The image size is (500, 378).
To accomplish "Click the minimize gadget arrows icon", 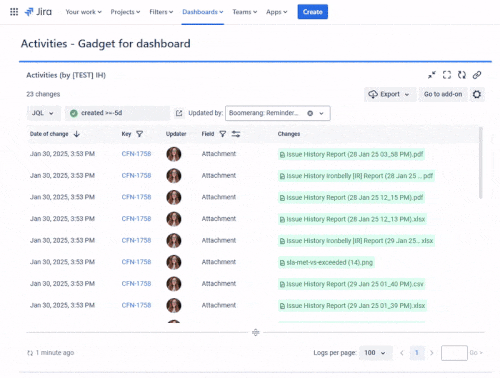I will click(x=432, y=75).
